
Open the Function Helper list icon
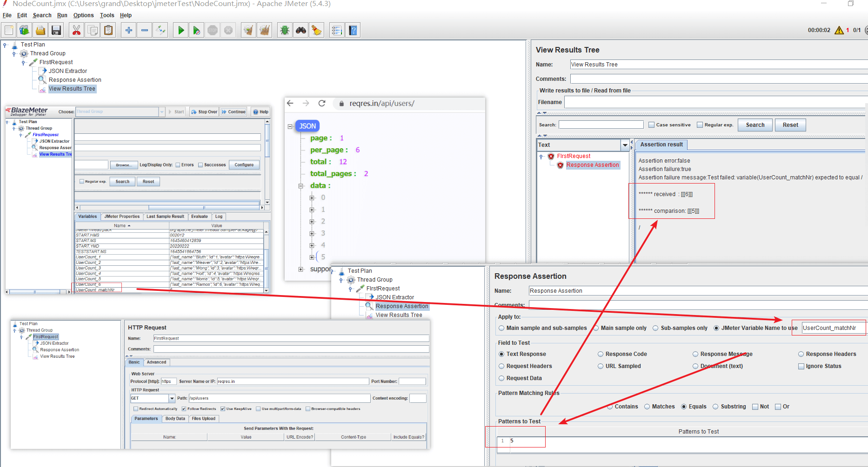(337, 31)
